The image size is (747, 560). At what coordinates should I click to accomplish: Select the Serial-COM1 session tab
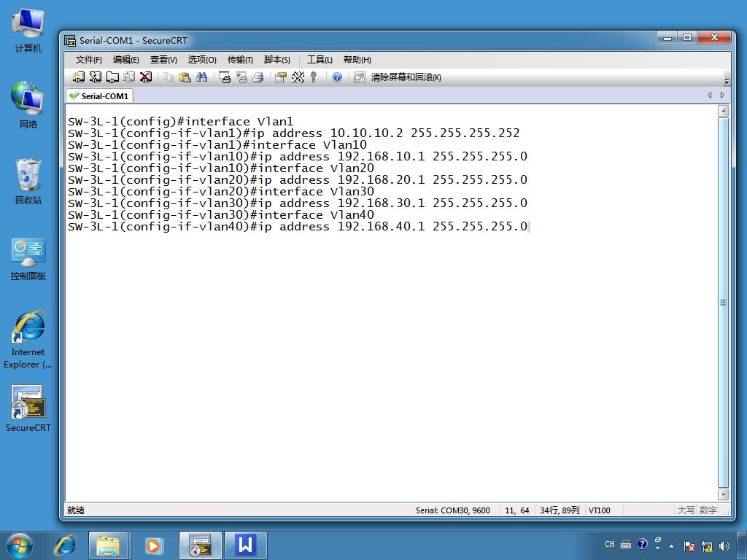click(x=99, y=96)
